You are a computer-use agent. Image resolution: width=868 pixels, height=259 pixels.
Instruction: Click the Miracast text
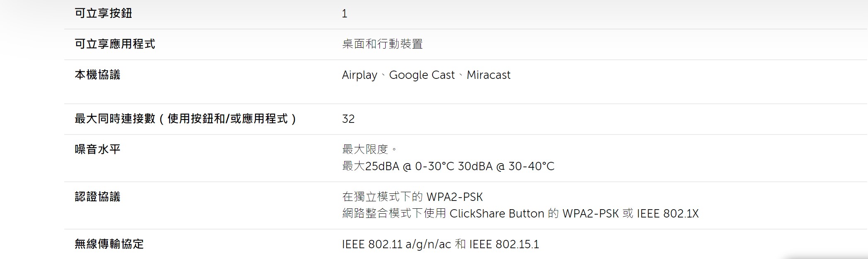point(489,75)
